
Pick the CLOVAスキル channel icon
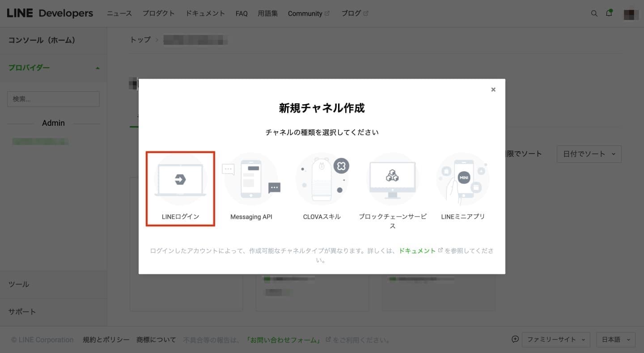pyautogui.click(x=322, y=179)
